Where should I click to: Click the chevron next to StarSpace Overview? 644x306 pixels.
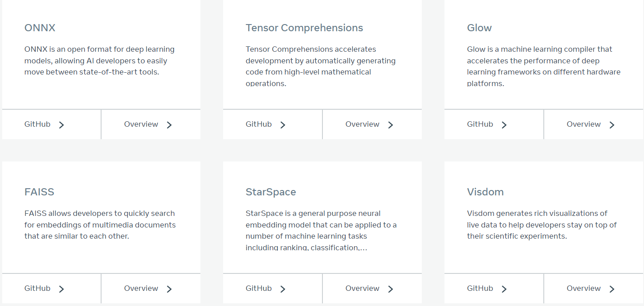tap(391, 289)
